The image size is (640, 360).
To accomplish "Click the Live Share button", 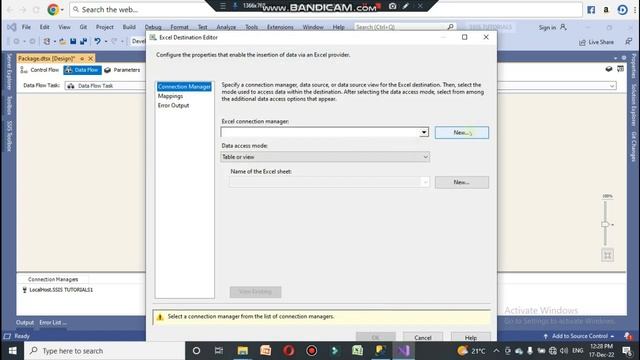I will tap(596, 42).
